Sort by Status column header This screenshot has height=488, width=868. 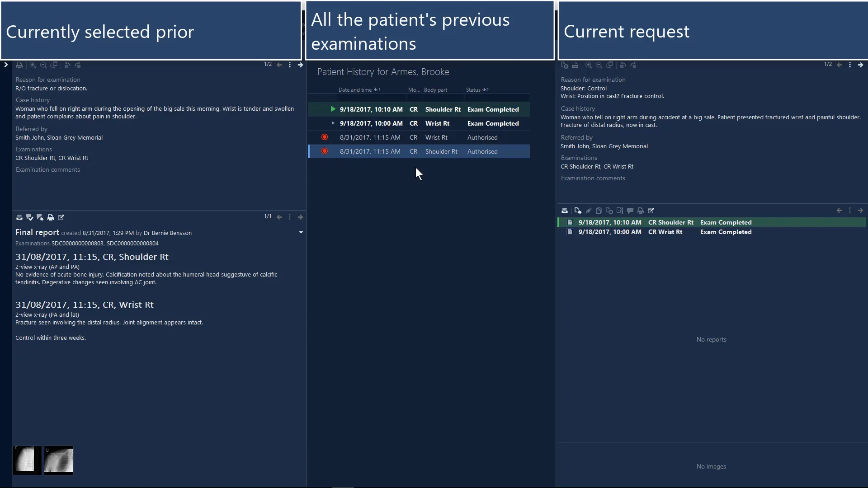click(473, 90)
